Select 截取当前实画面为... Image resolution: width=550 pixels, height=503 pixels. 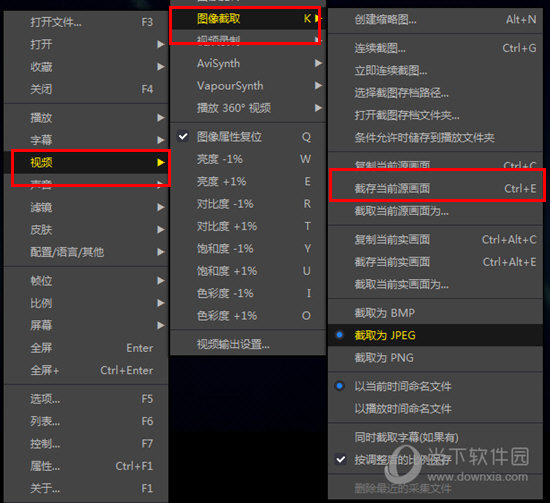(435, 284)
